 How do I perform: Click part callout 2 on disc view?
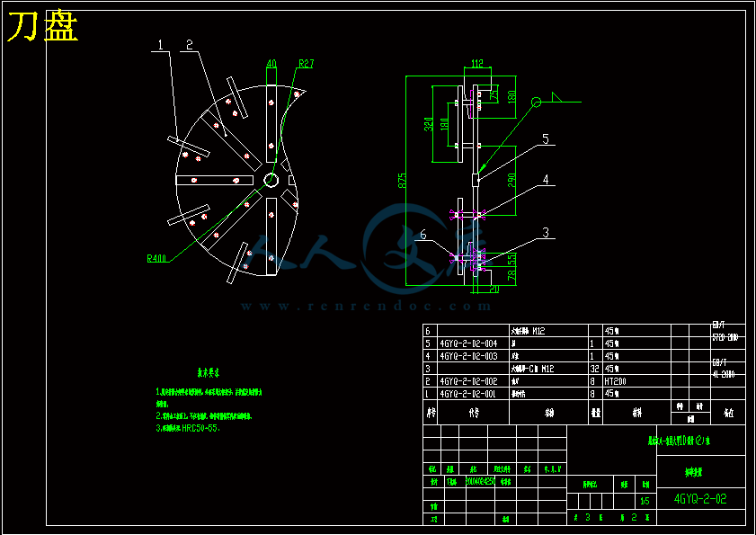point(190,44)
